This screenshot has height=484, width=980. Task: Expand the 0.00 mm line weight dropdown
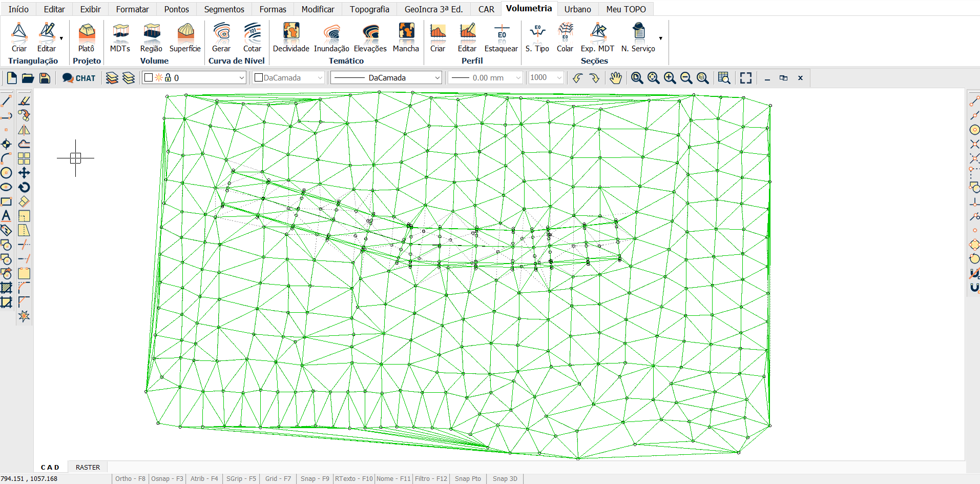(518, 78)
